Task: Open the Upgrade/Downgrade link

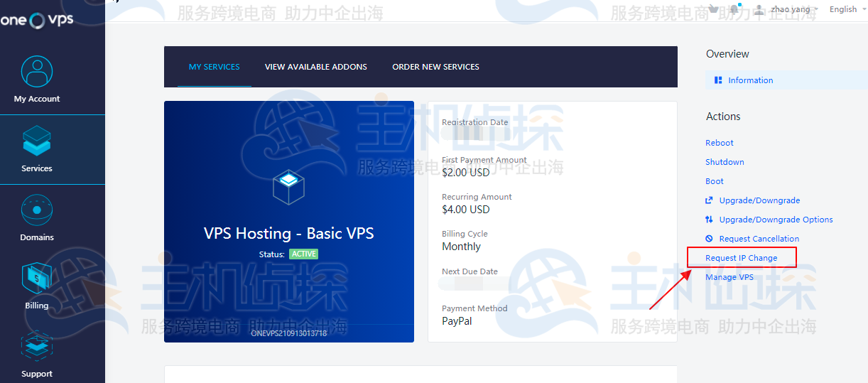Action: click(759, 200)
